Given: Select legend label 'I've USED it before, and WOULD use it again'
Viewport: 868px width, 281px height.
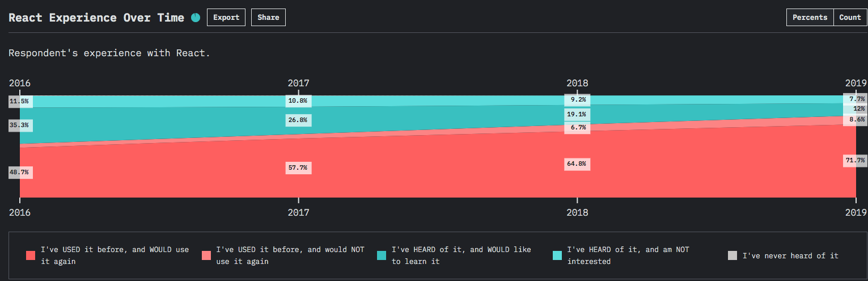Looking at the screenshot, I should pos(115,255).
